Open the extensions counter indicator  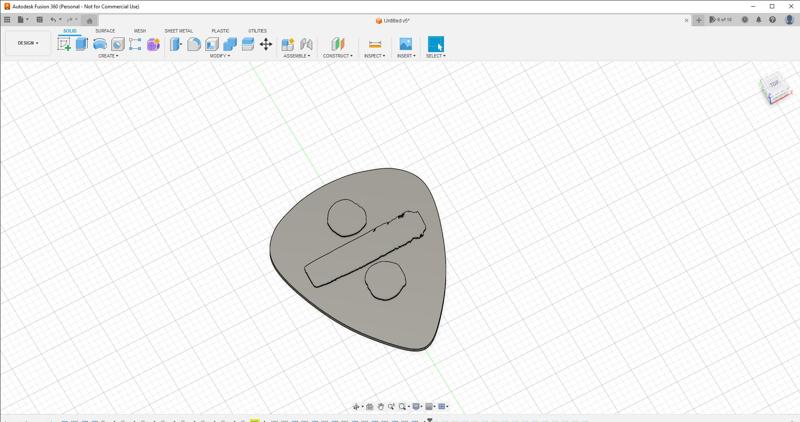[x=720, y=20]
